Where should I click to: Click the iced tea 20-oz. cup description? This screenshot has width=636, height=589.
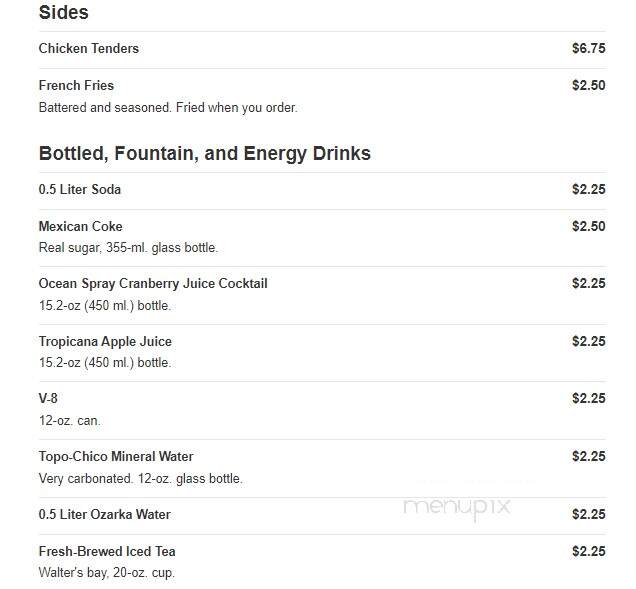[107, 573]
